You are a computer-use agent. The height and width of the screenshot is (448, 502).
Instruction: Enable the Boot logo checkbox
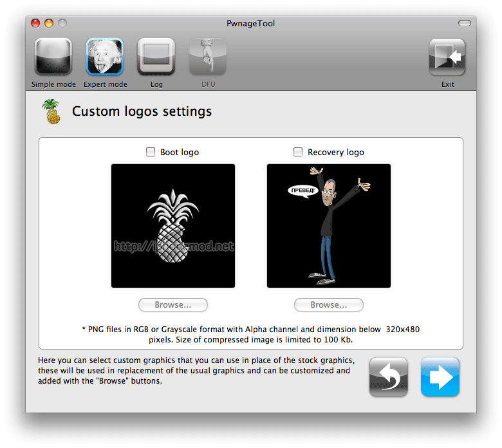151,152
